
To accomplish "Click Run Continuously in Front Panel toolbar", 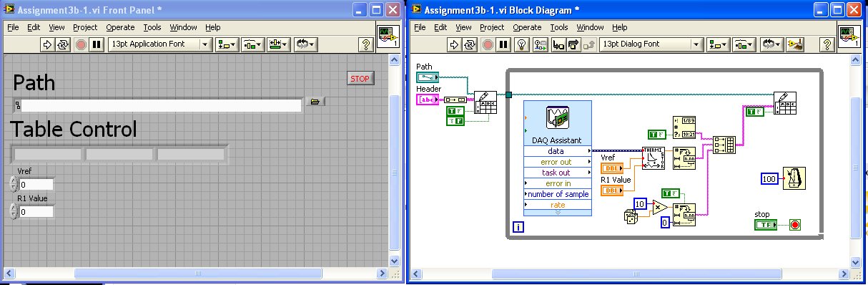I will 63,44.
